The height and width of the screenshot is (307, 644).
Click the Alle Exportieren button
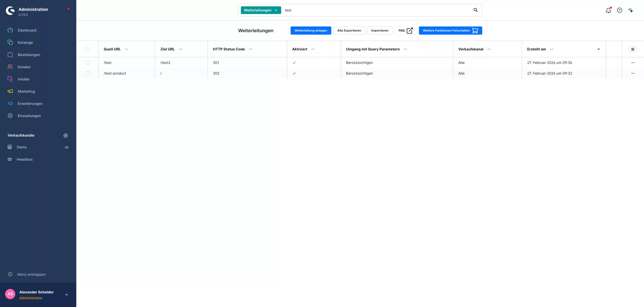tap(349, 30)
